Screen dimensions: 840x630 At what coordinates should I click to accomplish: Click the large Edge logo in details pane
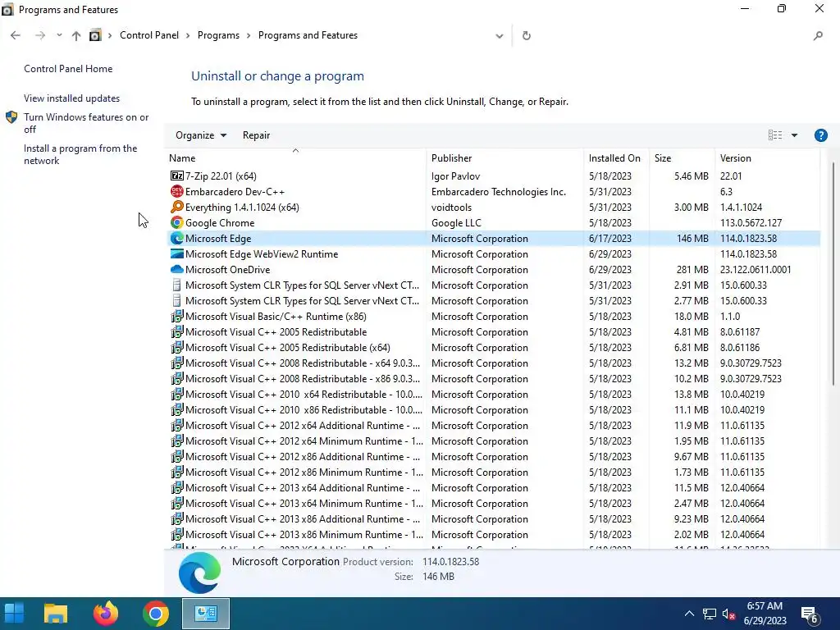[x=199, y=573]
